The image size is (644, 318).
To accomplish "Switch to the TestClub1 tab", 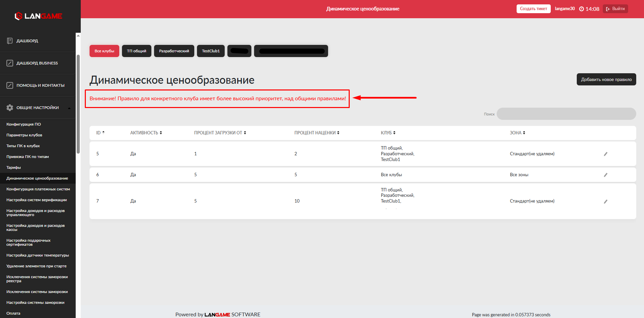I will 210,51.
